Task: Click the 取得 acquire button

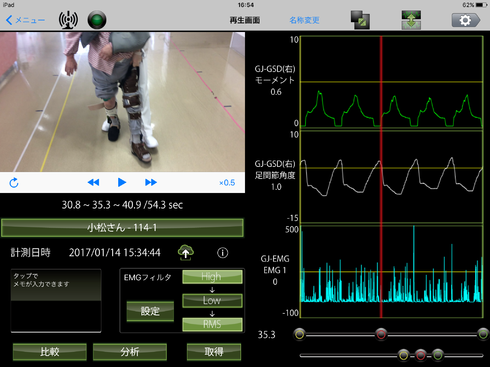Action: (x=214, y=352)
